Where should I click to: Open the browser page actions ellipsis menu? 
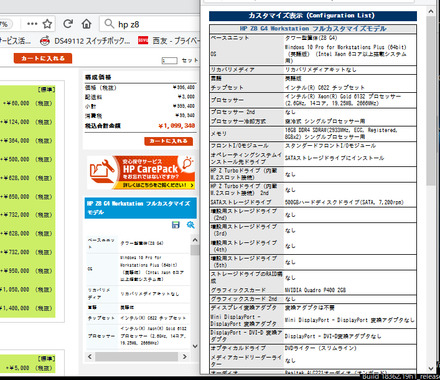32,24
